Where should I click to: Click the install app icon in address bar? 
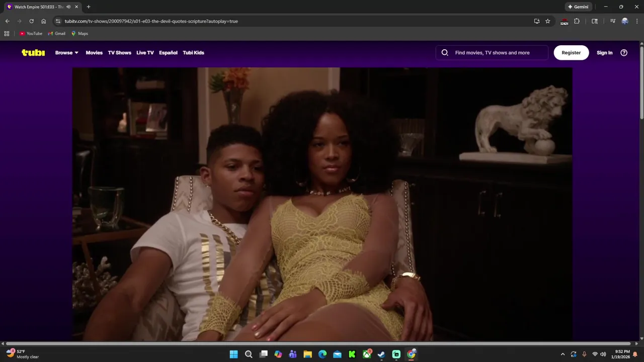click(x=537, y=21)
